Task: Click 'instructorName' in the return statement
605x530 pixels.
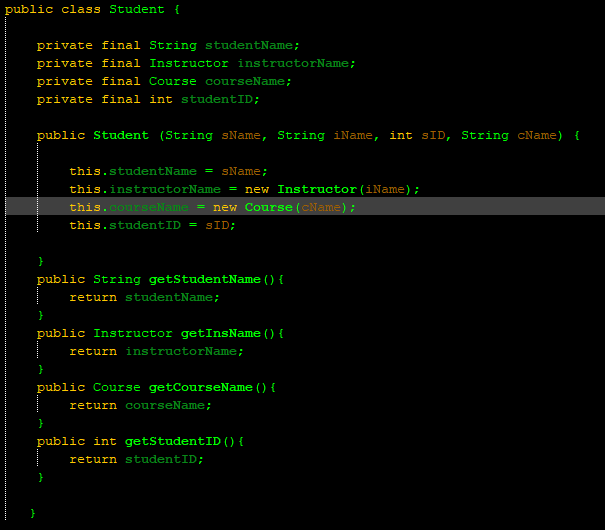Action: (x=181, y=351)
